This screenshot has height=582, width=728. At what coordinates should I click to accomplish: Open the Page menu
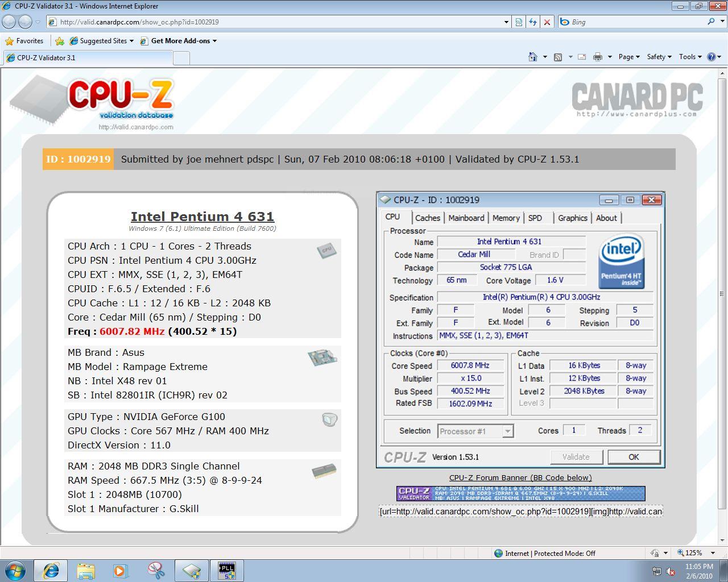(x=629, y=57)
